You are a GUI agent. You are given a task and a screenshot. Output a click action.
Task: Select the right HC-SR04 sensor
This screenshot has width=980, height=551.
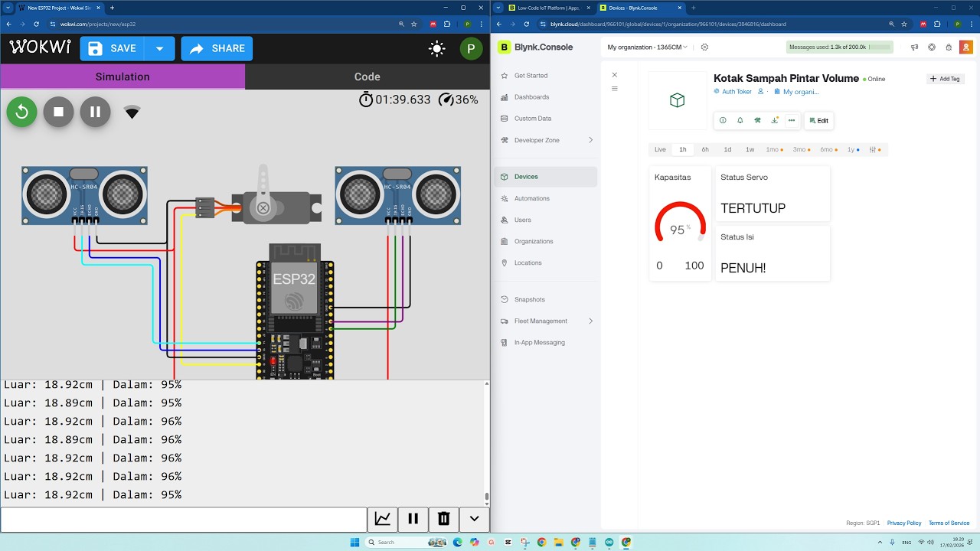click(x=398, y=195)
